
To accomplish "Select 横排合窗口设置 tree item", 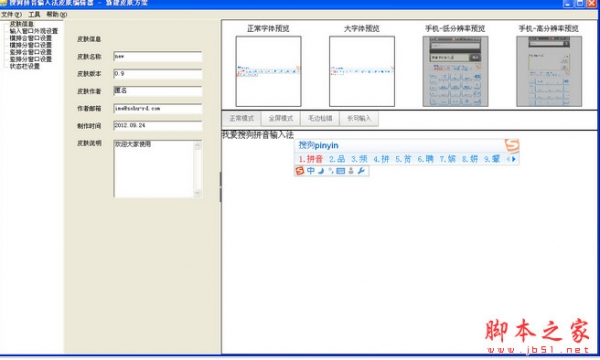I will point(31,38).
